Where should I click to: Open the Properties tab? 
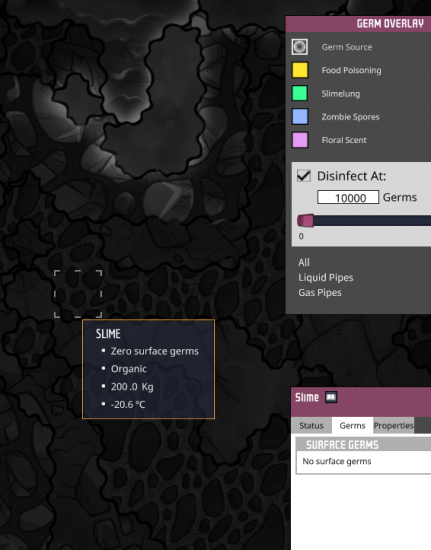click(x=393, y=425)
